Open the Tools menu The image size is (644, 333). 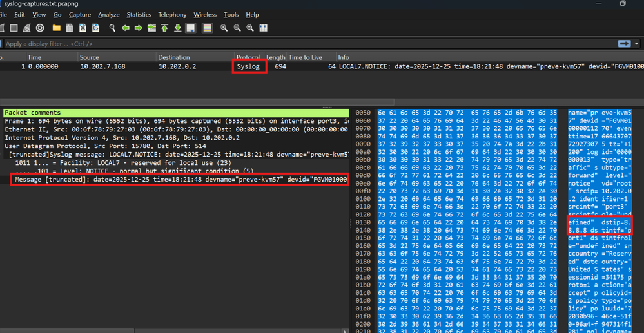231,15
